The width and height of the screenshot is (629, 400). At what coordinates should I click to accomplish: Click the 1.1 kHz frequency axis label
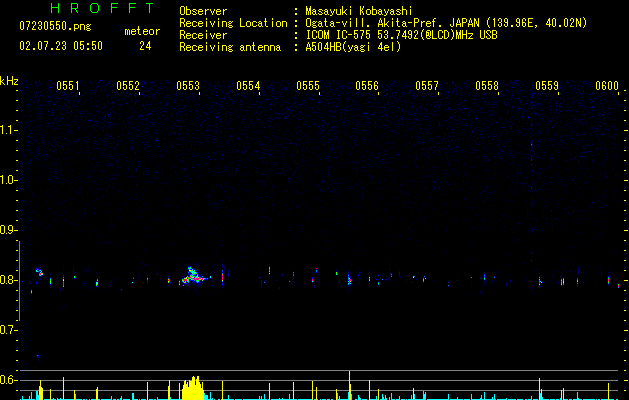8,130
